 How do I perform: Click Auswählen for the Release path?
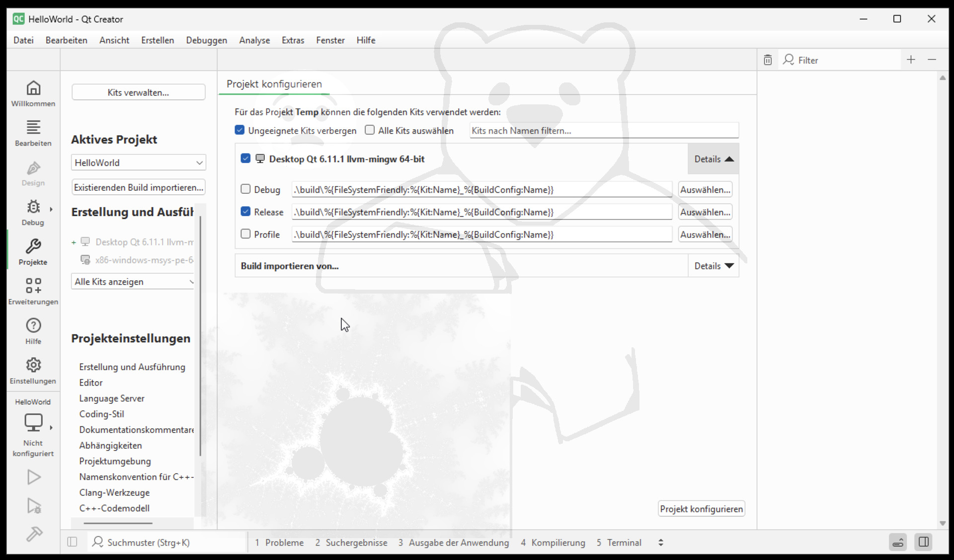[705, 212]
